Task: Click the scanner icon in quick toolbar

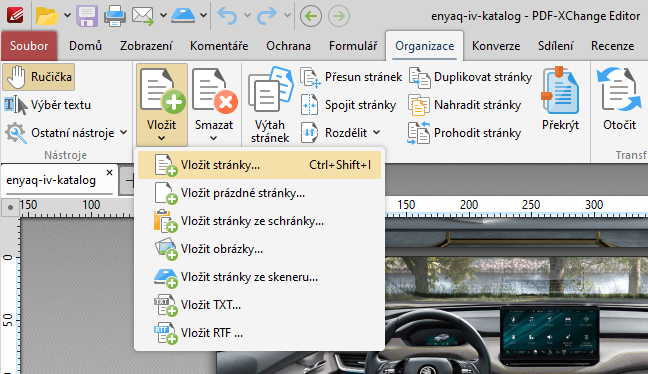Action: click(183, 16)
